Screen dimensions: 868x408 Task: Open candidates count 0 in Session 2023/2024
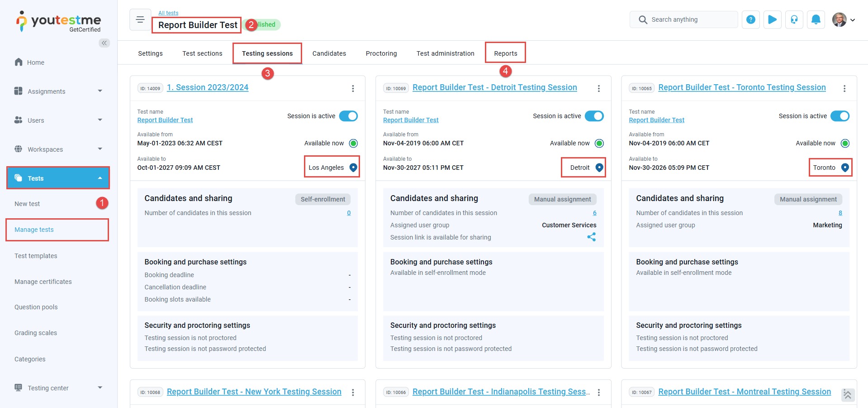click(x=349, y=213)
